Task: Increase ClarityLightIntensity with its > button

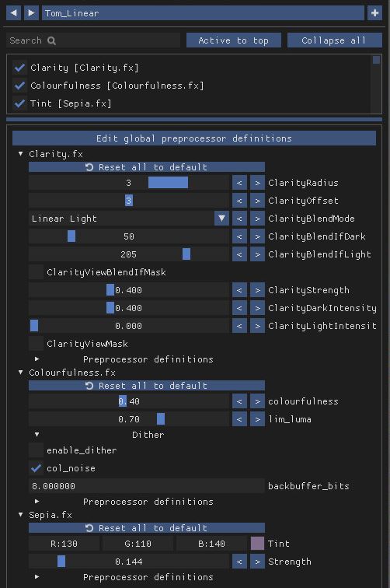Action: point(257,326)
